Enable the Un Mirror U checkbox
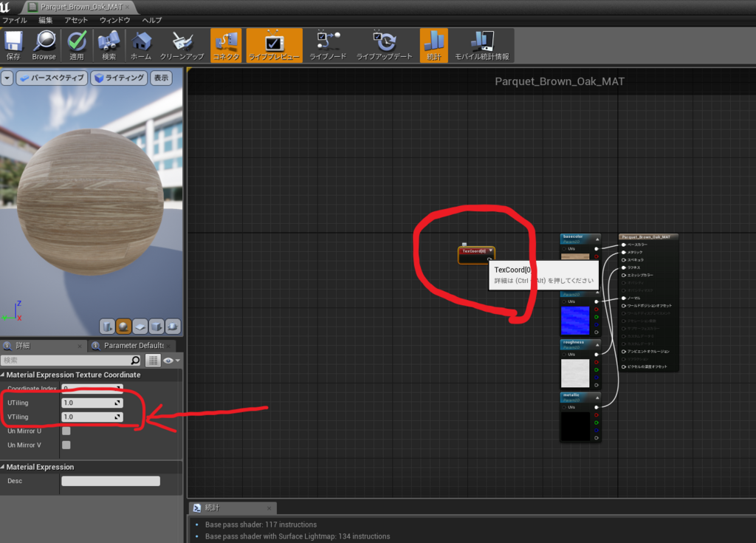The image size is (756, 543). (x=66, y=431)
